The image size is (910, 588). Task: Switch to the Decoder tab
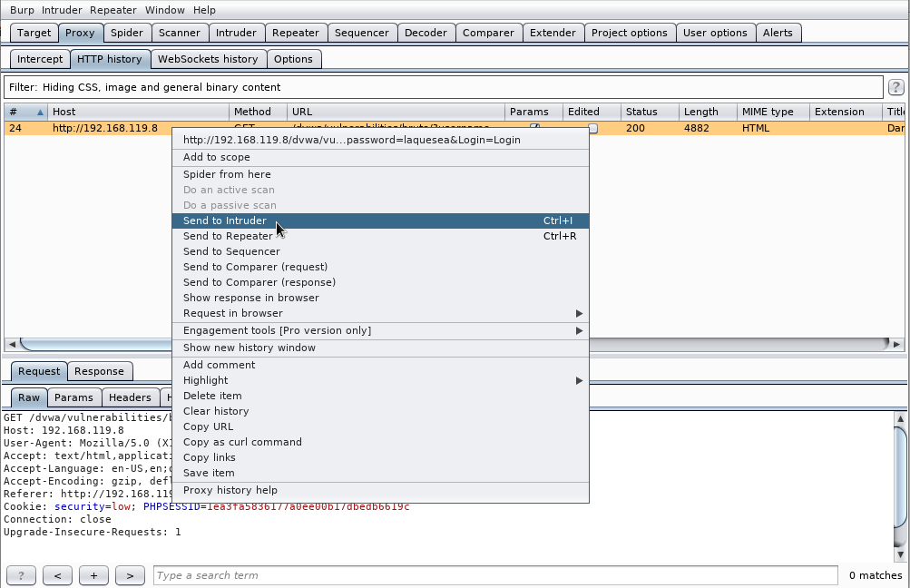tap(426, 33)
